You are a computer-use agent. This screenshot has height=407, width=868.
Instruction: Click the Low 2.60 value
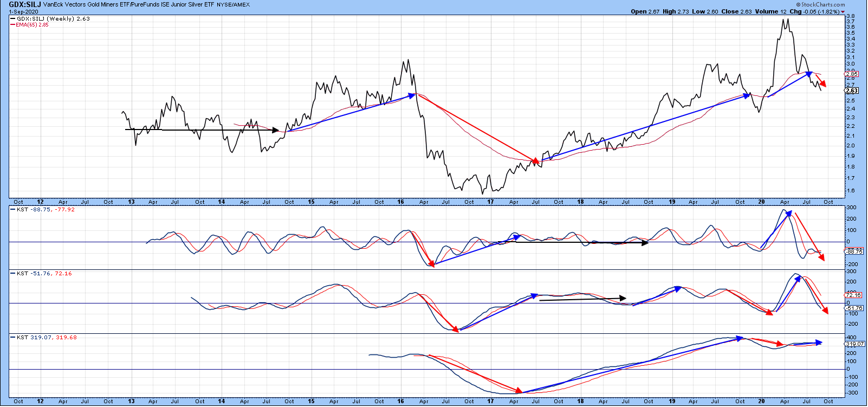click(705, 11)
